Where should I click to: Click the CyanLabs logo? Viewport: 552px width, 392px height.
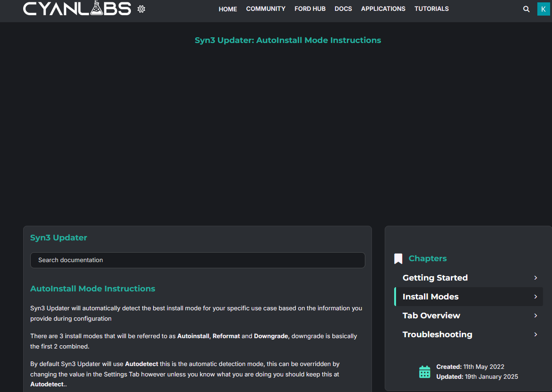77,8
